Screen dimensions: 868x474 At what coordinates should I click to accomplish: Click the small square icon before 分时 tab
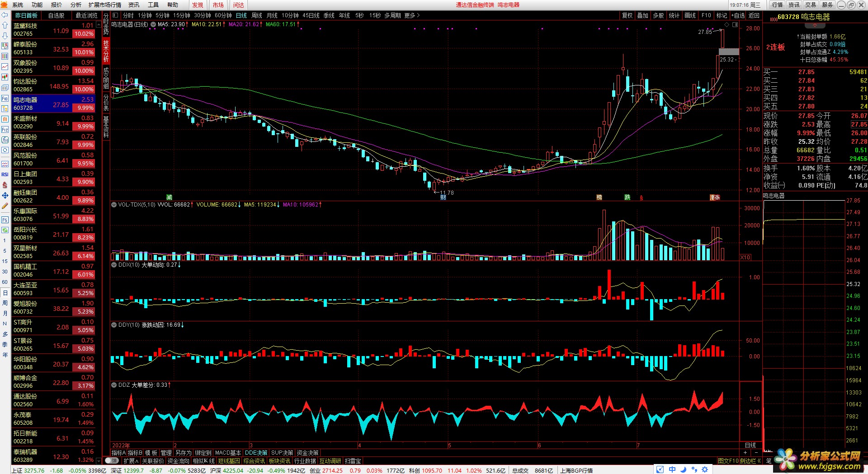click(x=115, y=15)
